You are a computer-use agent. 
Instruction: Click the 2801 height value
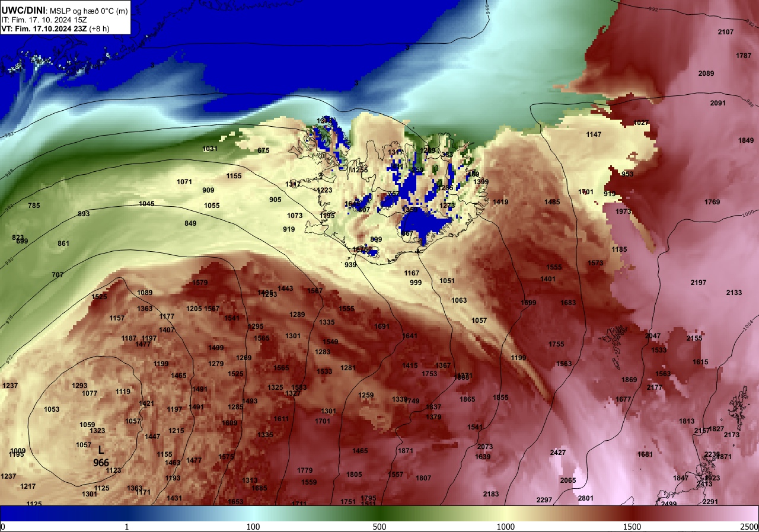click(x=585, y=498)
